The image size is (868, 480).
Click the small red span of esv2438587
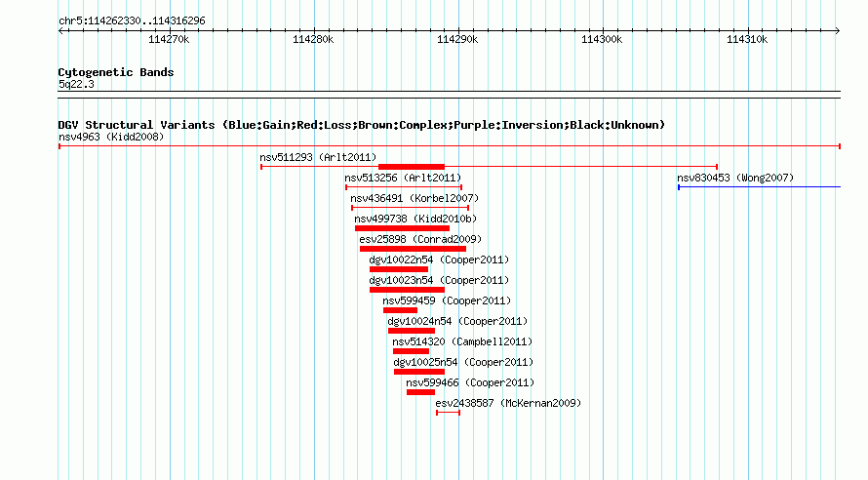click(x=448, y=413)
